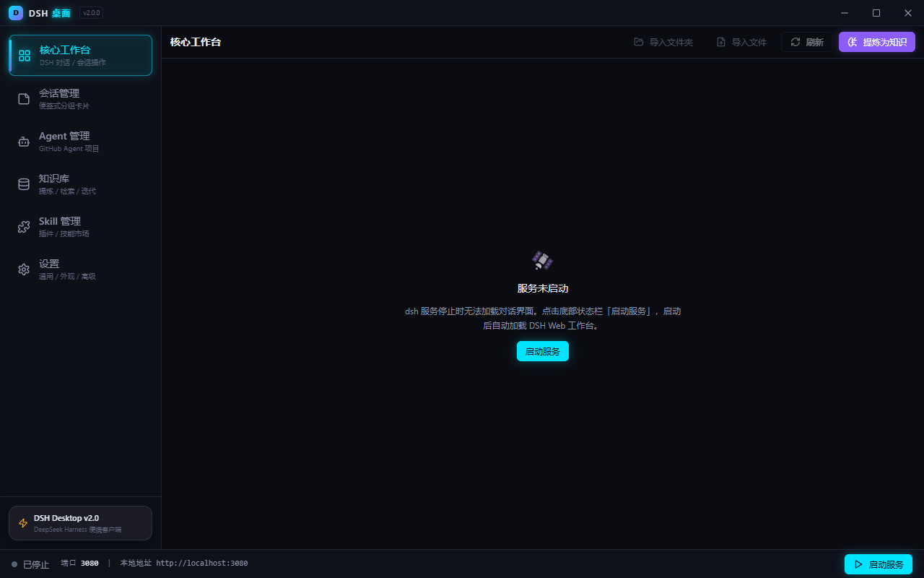The width and height of the screenshot is (924, 578).
Task: Click the v2.0.0 version badge
Action: tap(91, 13)
